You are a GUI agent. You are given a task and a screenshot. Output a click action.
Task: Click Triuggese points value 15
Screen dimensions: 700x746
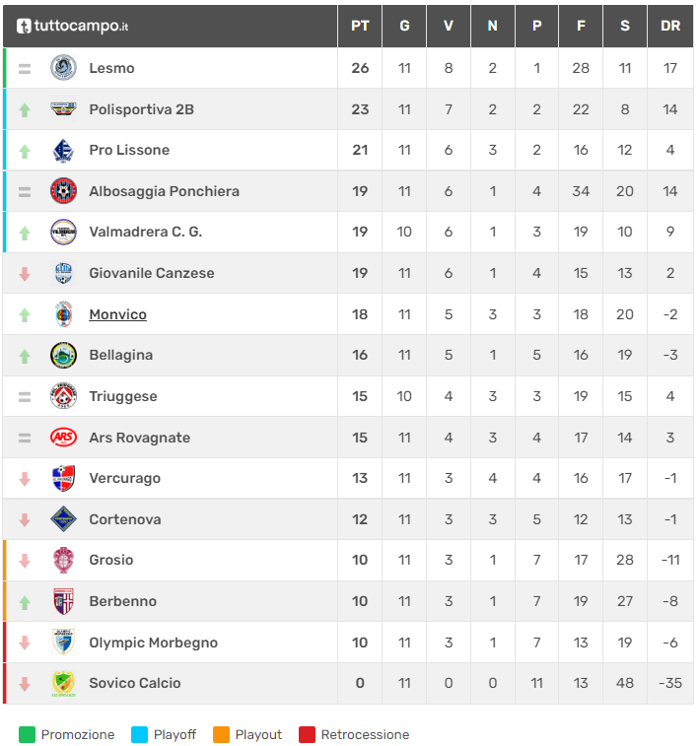click(360, 396)
